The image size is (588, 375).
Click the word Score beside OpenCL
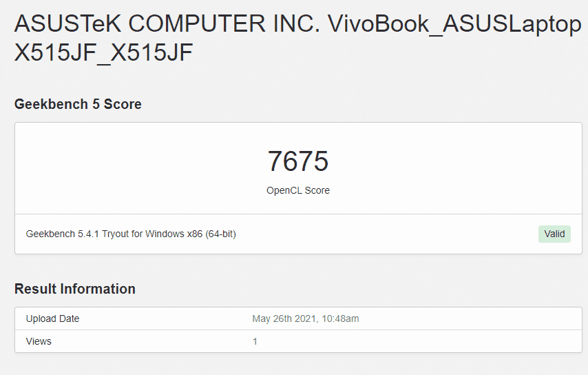[x=317, y=190]
